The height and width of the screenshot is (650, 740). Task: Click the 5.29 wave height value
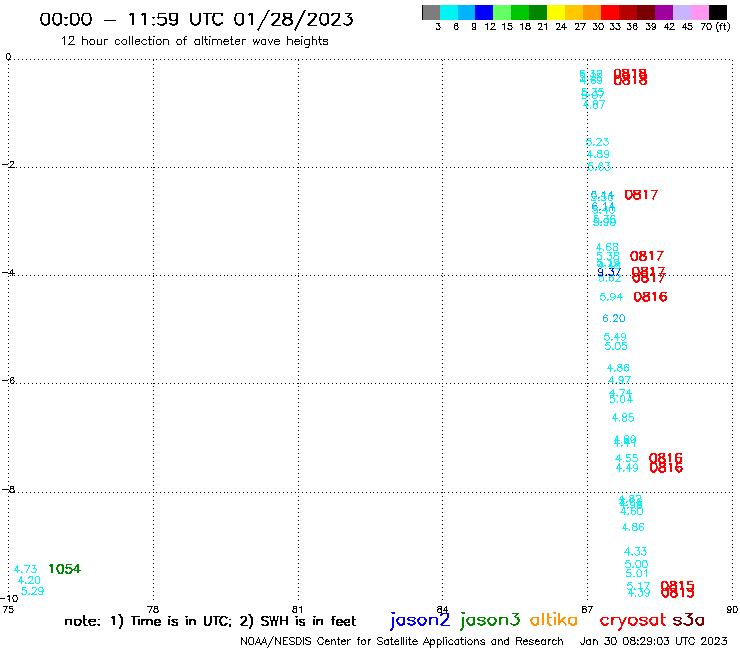(x=33, y=591)
